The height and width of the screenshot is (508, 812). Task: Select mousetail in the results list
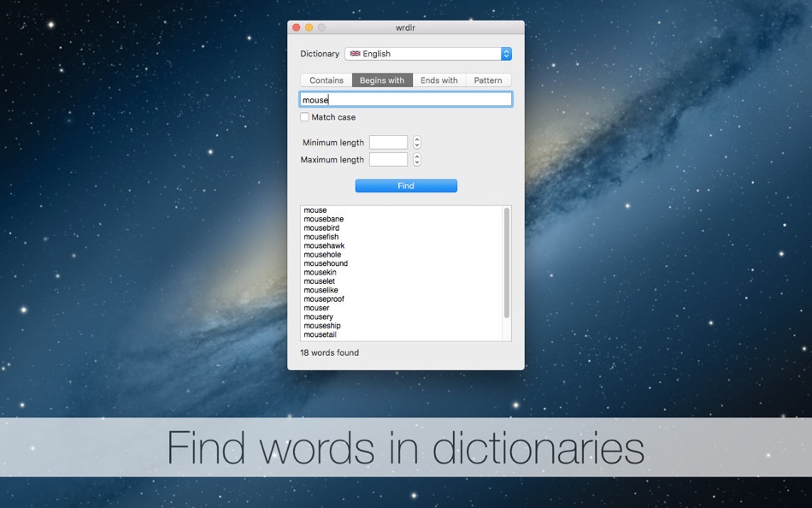pos(320,334)
